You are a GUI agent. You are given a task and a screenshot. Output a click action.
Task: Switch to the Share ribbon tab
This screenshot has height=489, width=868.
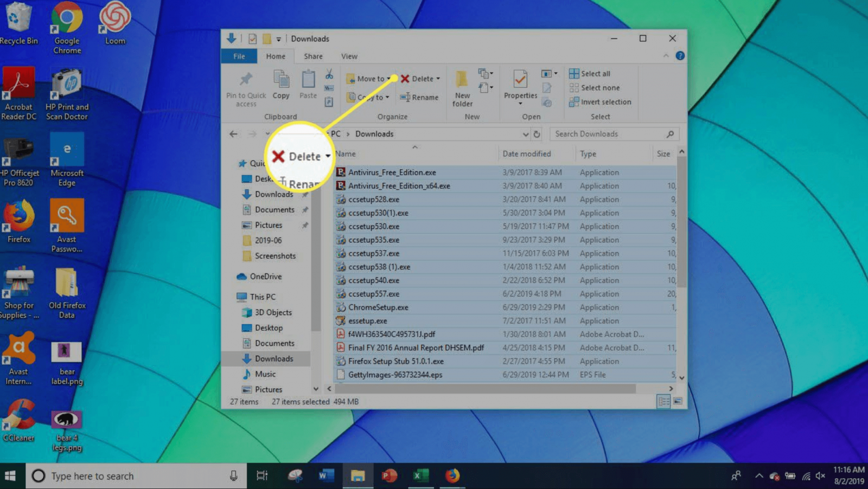click(313, 56)
